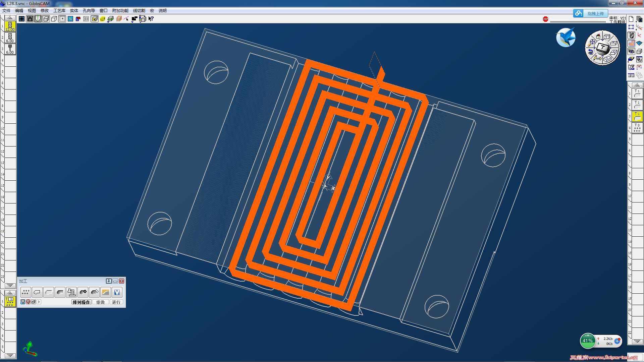
Task: Select tool 1 with 12.00 diameter
Action: click(10, 26)
